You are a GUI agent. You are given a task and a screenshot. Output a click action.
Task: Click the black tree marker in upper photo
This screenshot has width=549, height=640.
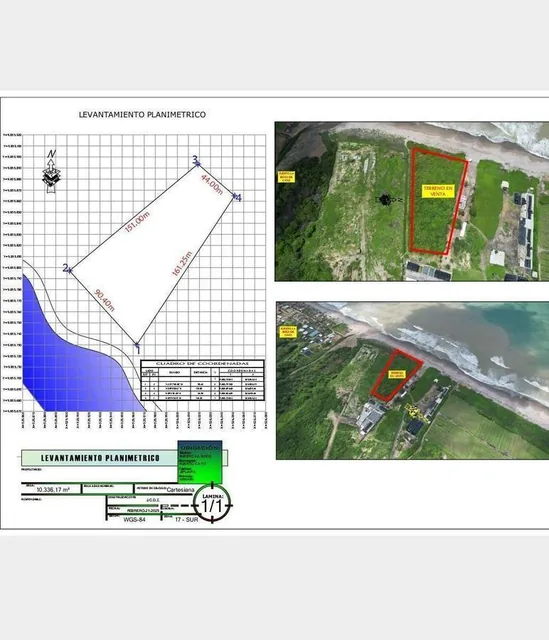pyautogui.click(x=385, y=200)
